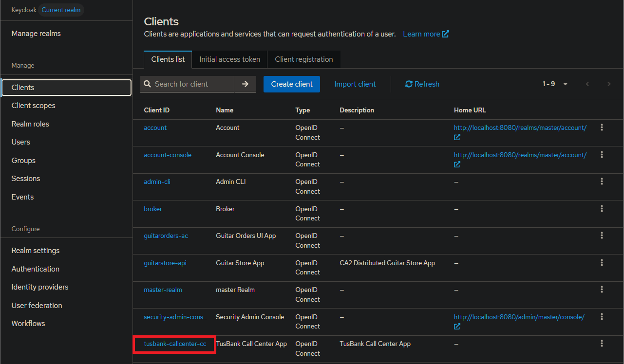
Task: Open the admin/master/console Home URL link
Action: click(x=519, y=317)
